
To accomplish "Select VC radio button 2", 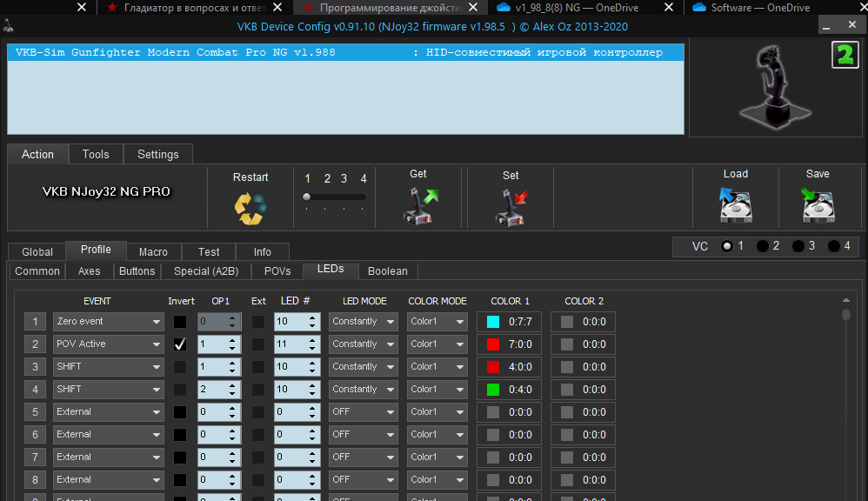I will click(762, 246).
